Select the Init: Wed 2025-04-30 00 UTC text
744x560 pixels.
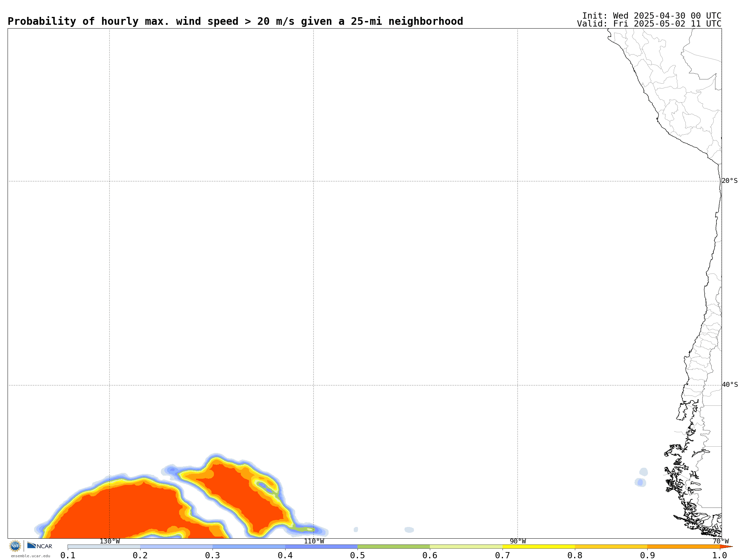pos(652,16)
